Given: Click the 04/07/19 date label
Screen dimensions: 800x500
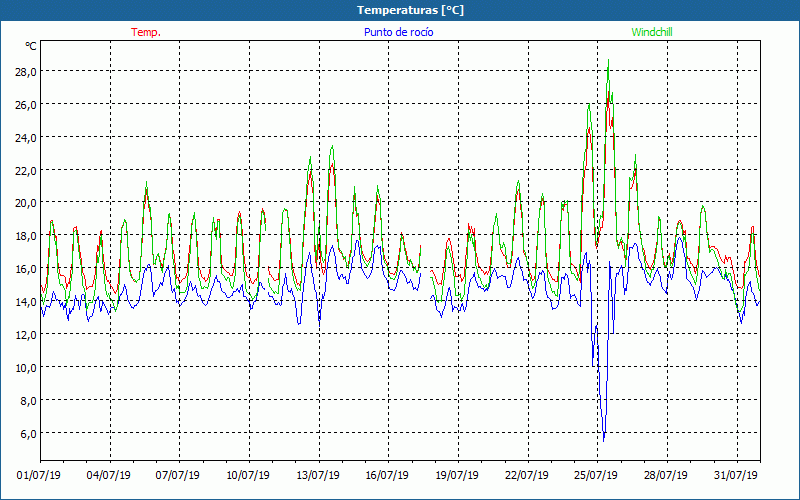Looking at the screenshot, I should (109, 475).
